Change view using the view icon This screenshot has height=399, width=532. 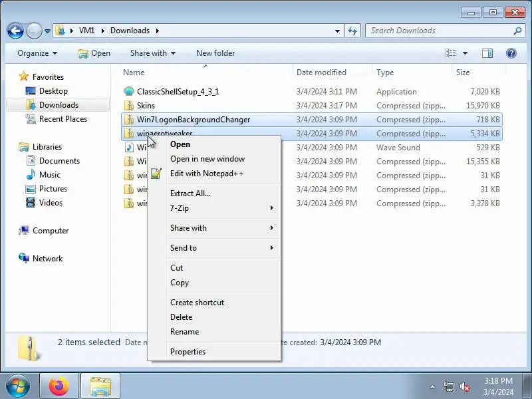pyautogui.click(x=451, y=53)
